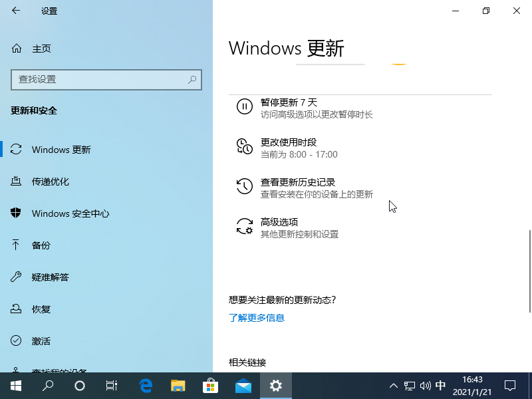Click the back arrow in Settings
The height and width of the screenshot is (399, 532).
(16, 11)
